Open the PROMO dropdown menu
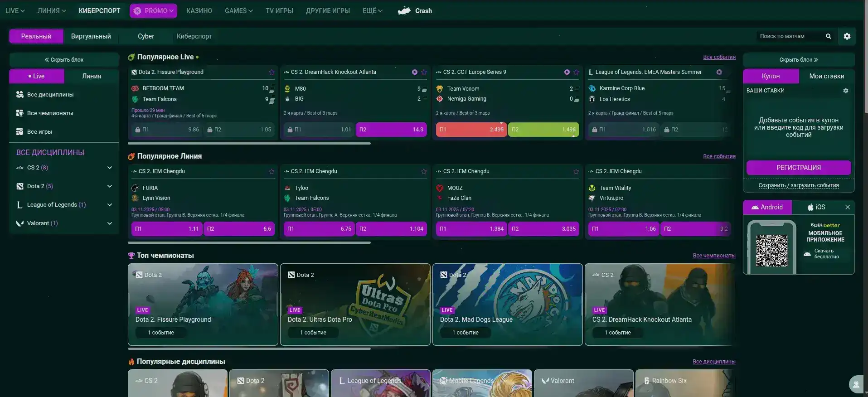This screenshot has width=868, height=397. click(153, 11)
